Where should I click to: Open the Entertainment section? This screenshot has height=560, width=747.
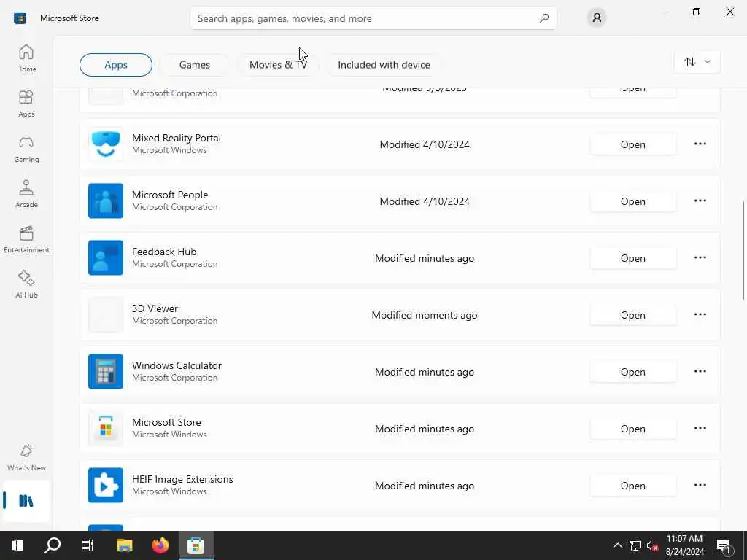pyautogui.click(x=26, y=239)
